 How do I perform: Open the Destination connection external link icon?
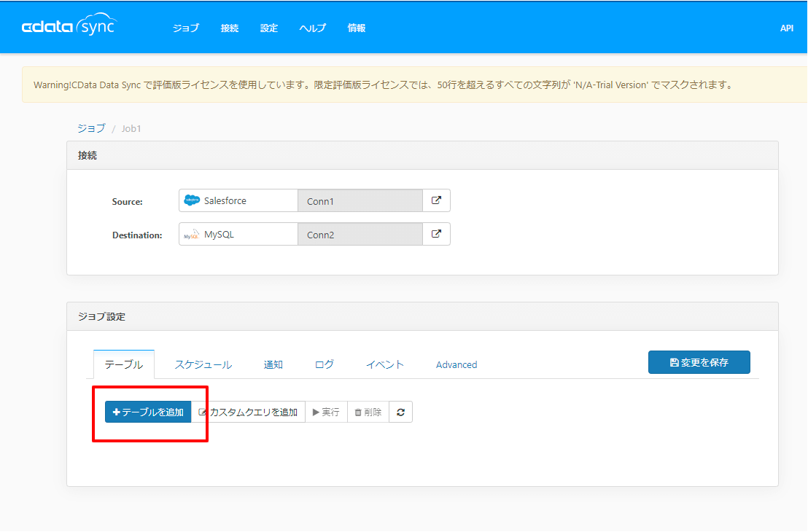(x=437, y=234)
